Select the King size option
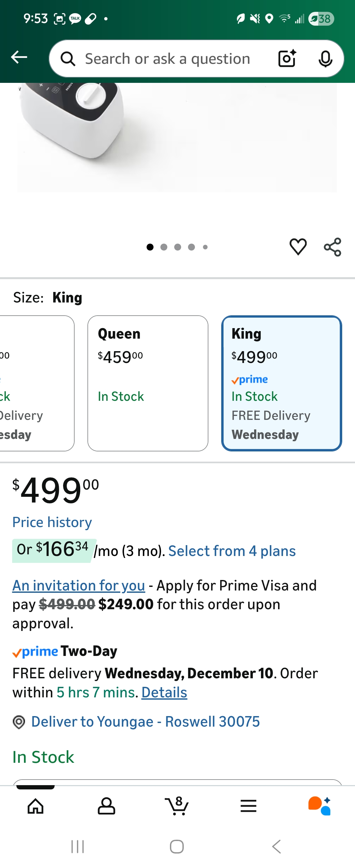 [281, 383]
